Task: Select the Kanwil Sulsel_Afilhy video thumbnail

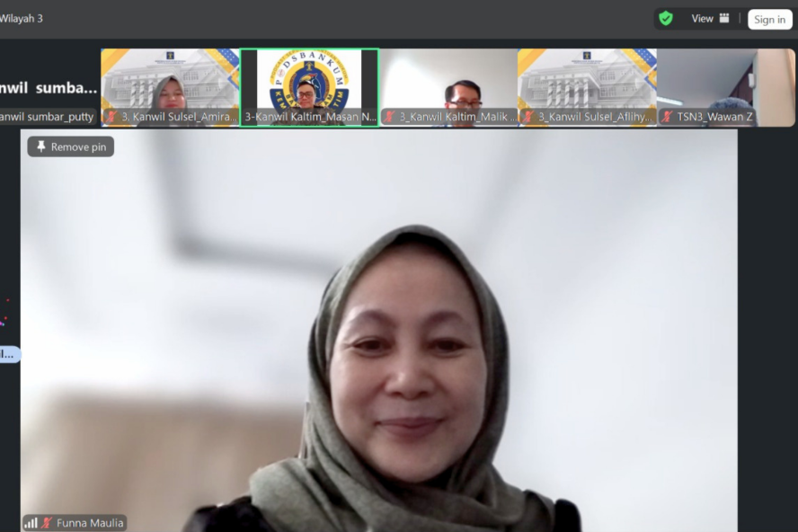Action: tap(587, 81)
